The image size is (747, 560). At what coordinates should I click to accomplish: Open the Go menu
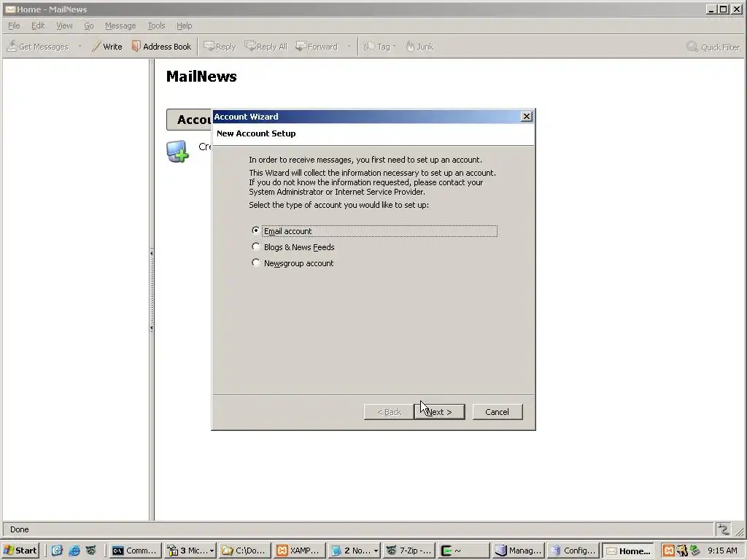point(88,26)
